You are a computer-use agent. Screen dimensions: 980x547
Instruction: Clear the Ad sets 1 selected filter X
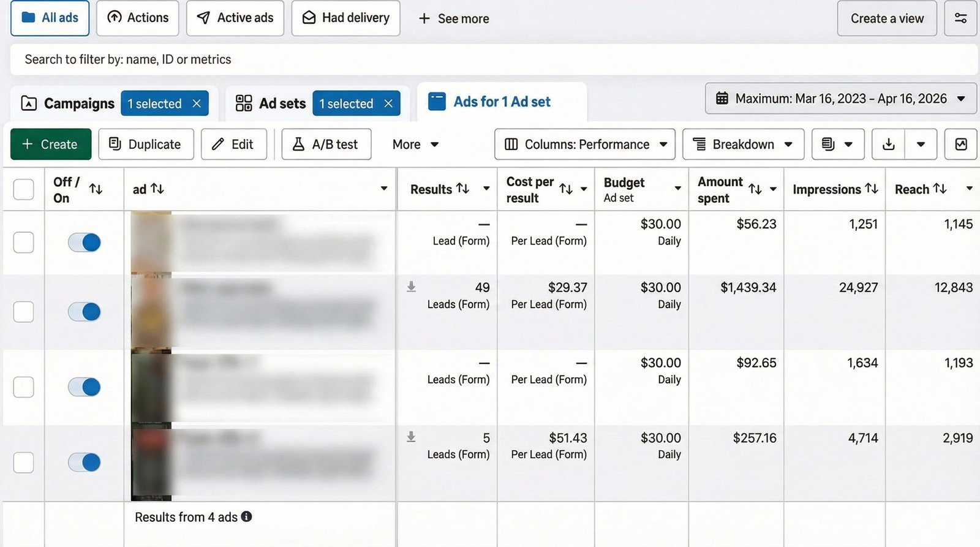[388, 104]
